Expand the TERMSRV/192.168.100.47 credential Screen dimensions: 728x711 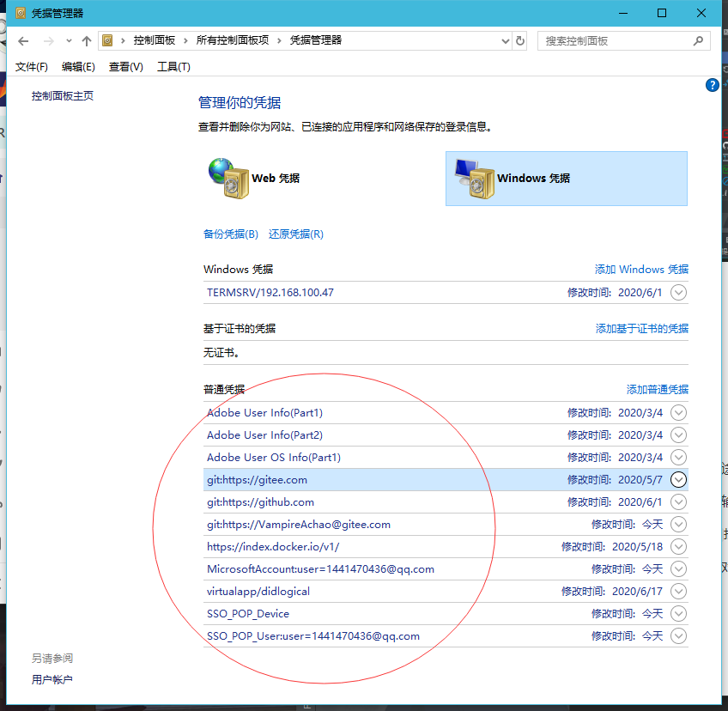[x=678, y=293]
